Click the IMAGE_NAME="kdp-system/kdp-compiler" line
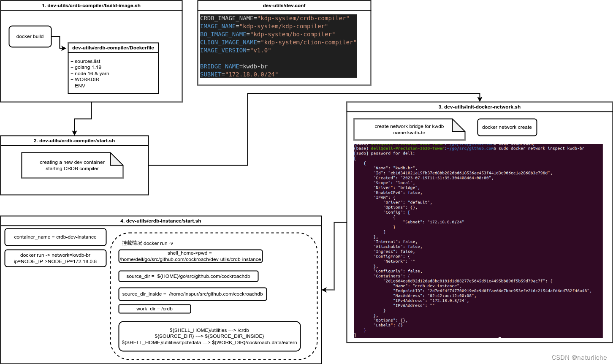 pyautogui.click(x=264, y=26)
